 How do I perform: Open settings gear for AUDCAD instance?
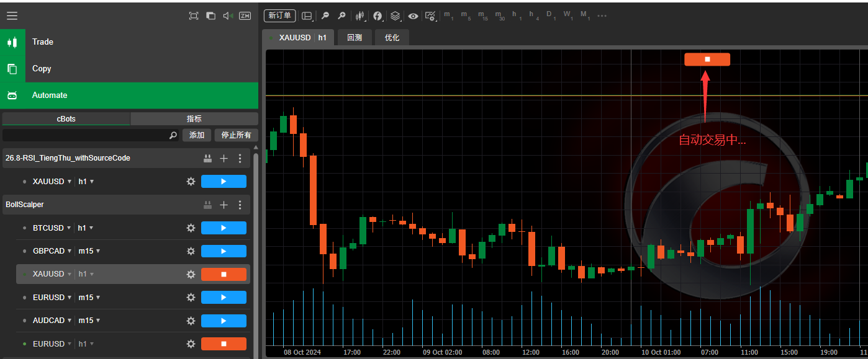pos(191,321)
